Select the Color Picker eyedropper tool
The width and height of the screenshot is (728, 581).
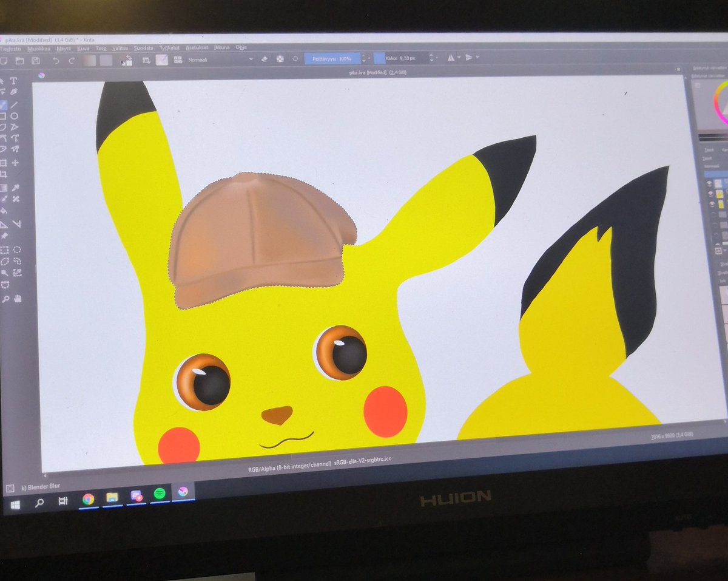click(x=16, y=188)
